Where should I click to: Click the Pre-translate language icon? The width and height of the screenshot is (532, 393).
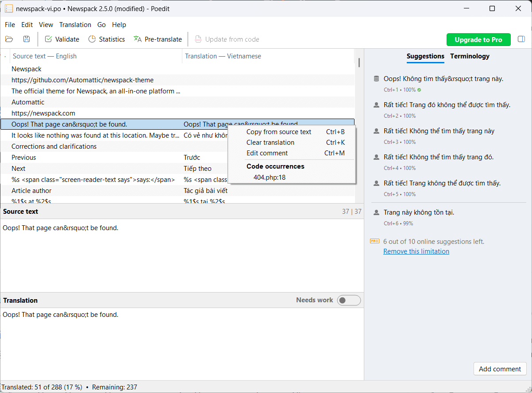tap(138, 39)
